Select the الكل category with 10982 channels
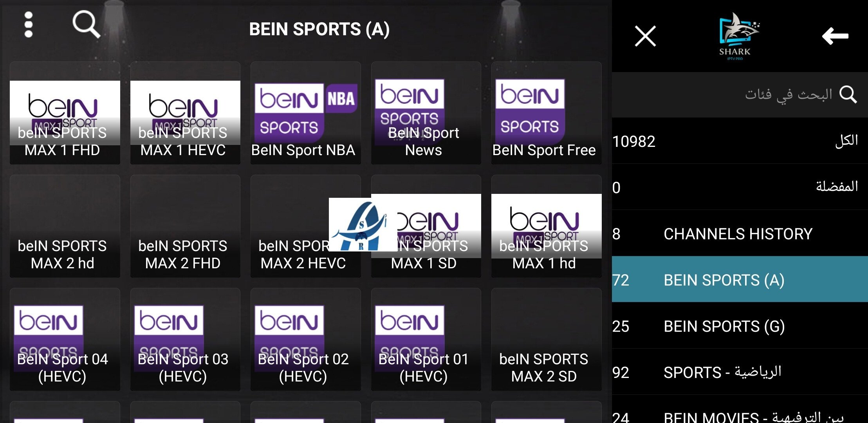 (x=740, y=141)
